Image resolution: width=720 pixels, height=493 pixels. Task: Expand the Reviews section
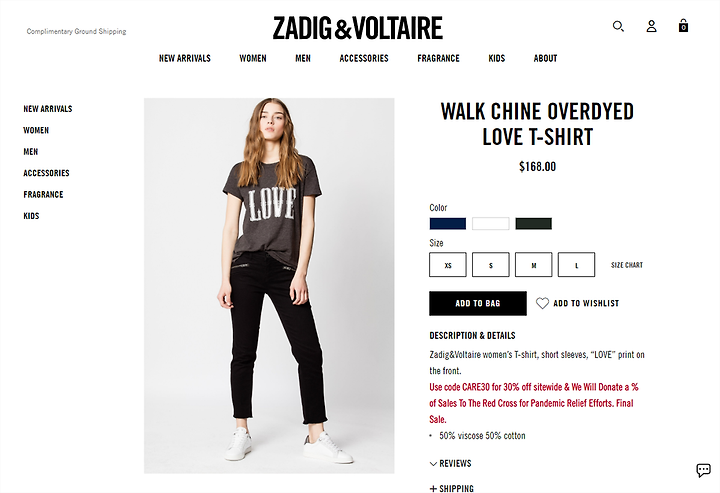click(x=450, y=464)
